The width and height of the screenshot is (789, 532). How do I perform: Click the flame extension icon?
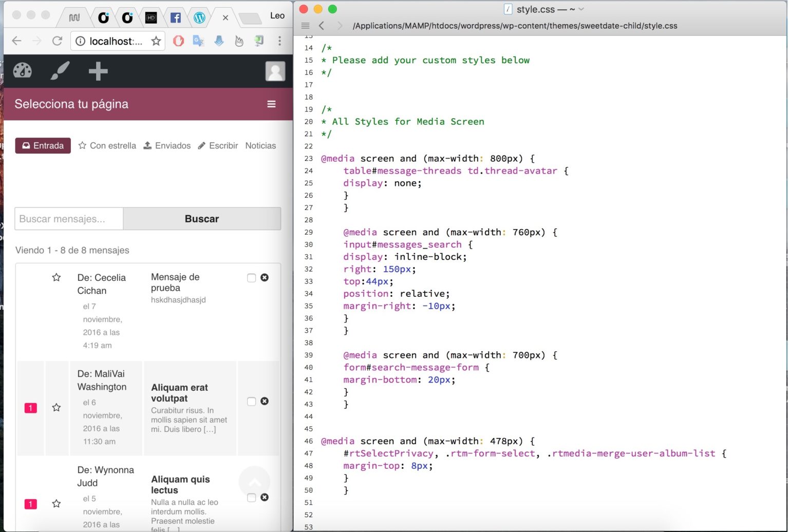point(239,41)
